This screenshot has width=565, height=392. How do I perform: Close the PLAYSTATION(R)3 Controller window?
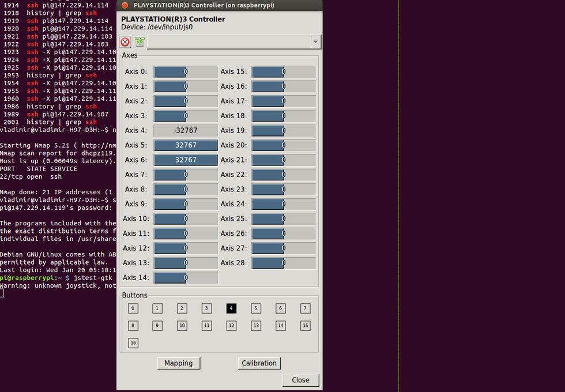pyautogui.click(x=125, y=5)
